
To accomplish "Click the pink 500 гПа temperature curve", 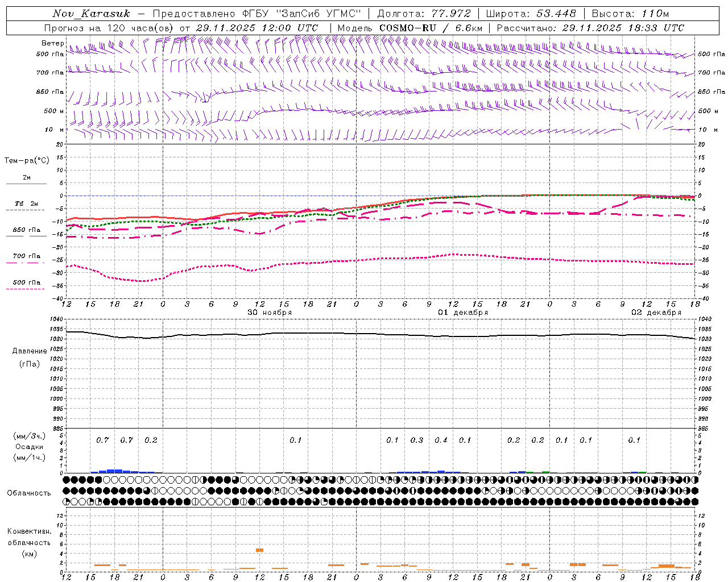I will point(381,259).
